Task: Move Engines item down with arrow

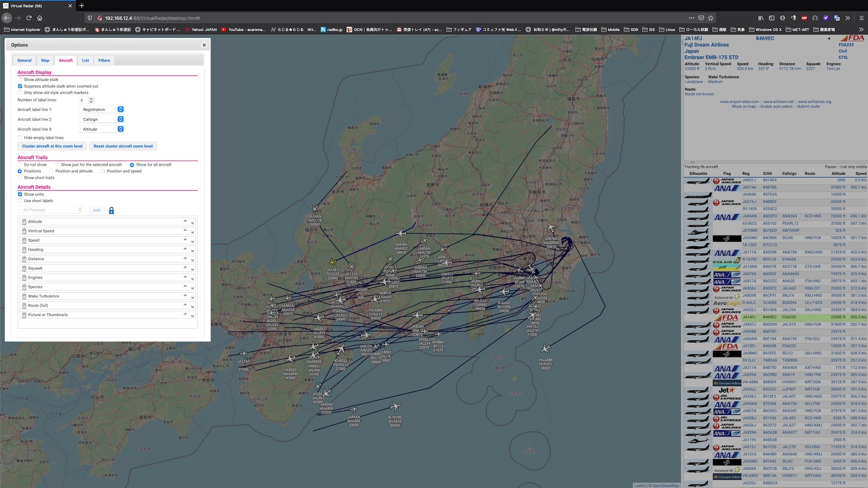Action: [x=193, y=279]
